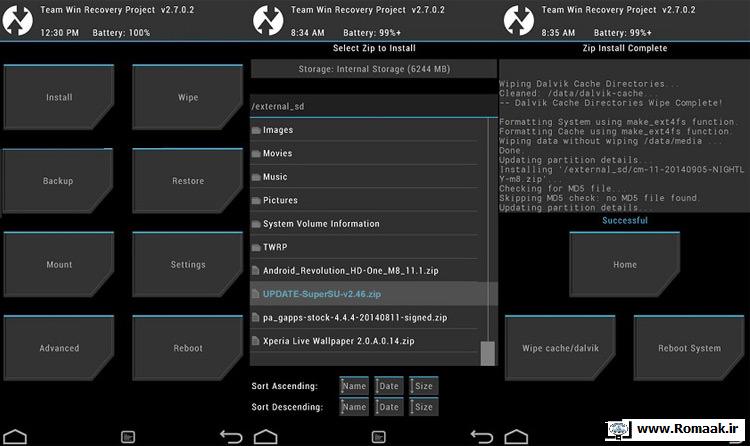Screen dimensions: 750x446
Task: Select Xperia Live Wallpaper 2.0.A.0.14.zip
Action: 365,341
